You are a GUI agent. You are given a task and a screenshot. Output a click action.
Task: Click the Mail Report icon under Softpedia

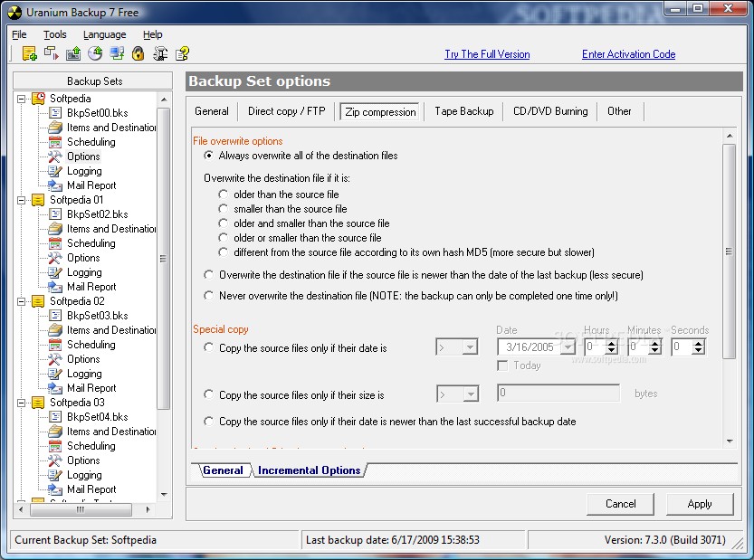tap(55, 185)
